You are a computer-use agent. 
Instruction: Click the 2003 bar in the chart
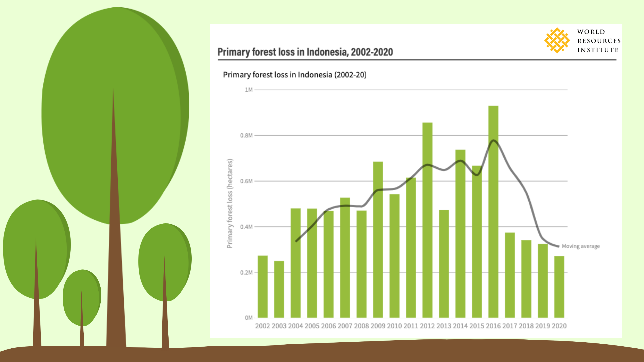pyautogui.click(x=279, y=289)
